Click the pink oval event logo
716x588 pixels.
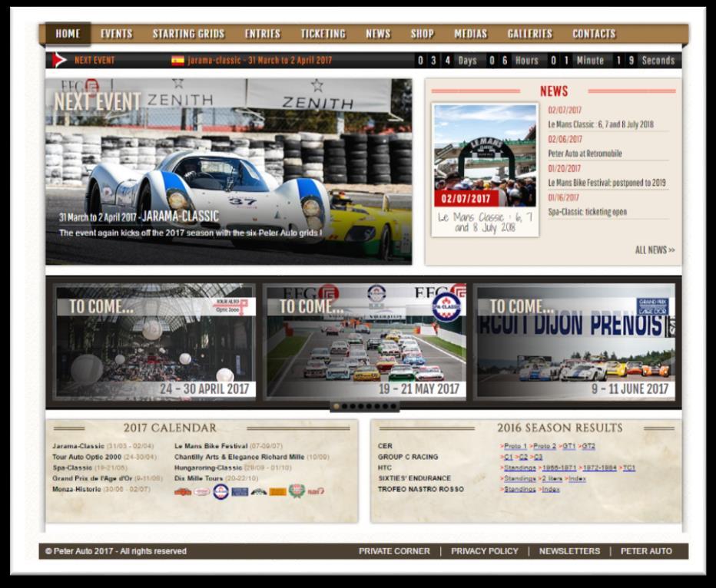pos(202,491)
